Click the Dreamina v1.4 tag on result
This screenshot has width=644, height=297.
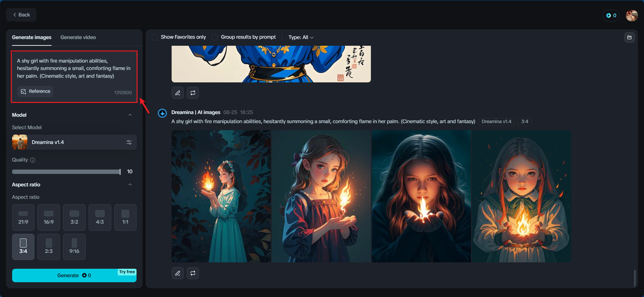[x=496, y=122]
